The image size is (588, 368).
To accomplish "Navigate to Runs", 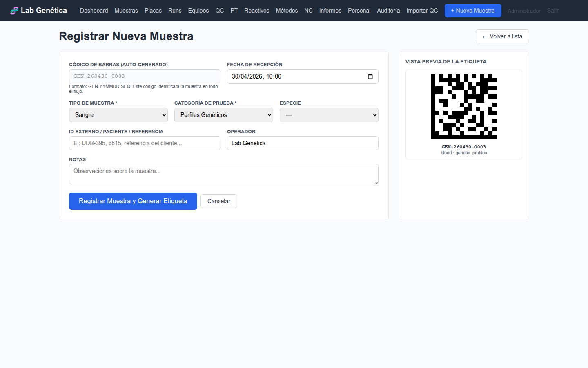I will point(175,11).
